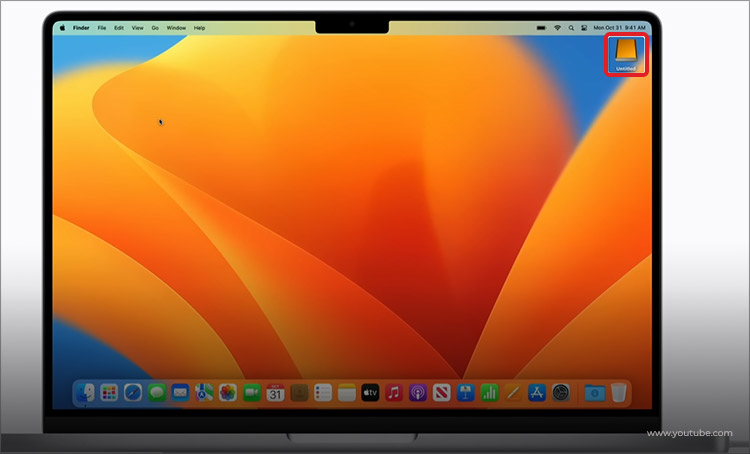Open Reminders app in the Dock
The image size is (750, 454).
coord(323,393)
